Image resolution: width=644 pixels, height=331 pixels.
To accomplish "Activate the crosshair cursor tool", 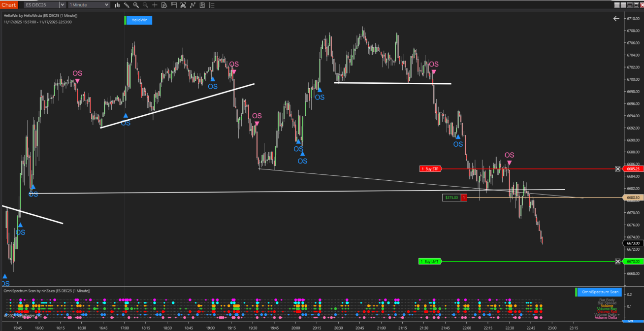I will tap(155, 5).
